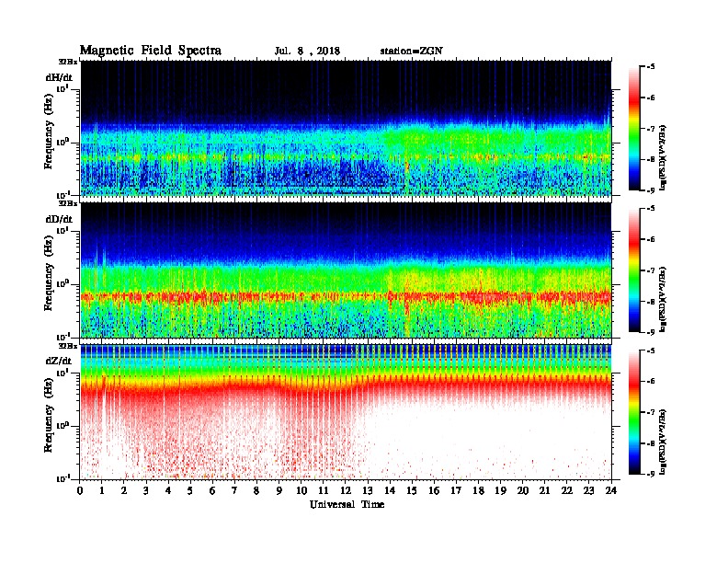The height and width of the screenshot is (563, 728).
Task: Click inside the dD/dt spectrogram plot
Action: [346, 270]
